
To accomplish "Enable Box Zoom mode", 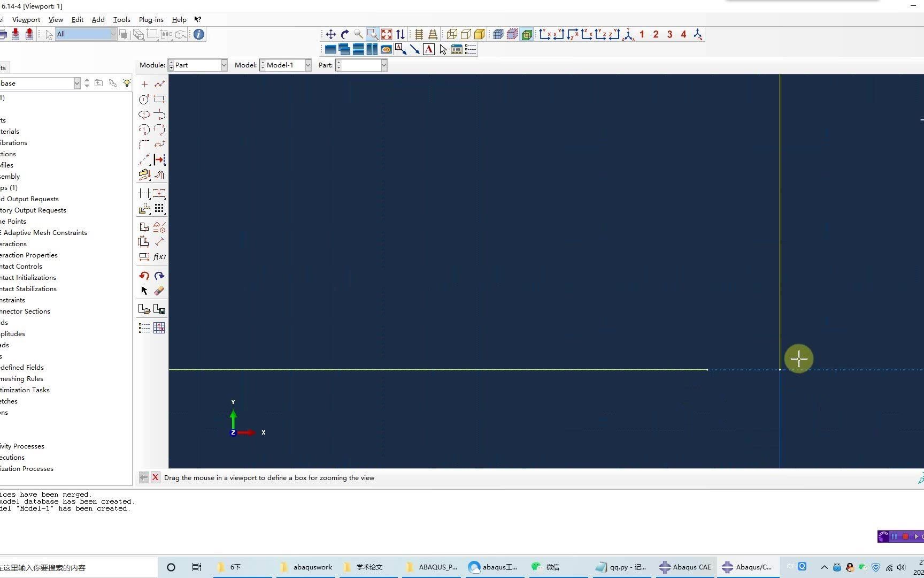I will pyautogui.click(x=372, y=34).
